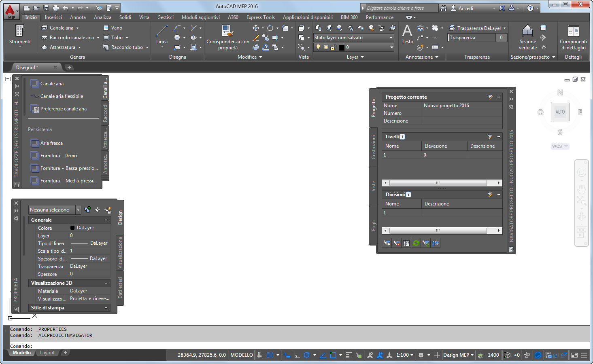
Task: Open the annotation scale 1:100 dropdown
Action: 404,355
